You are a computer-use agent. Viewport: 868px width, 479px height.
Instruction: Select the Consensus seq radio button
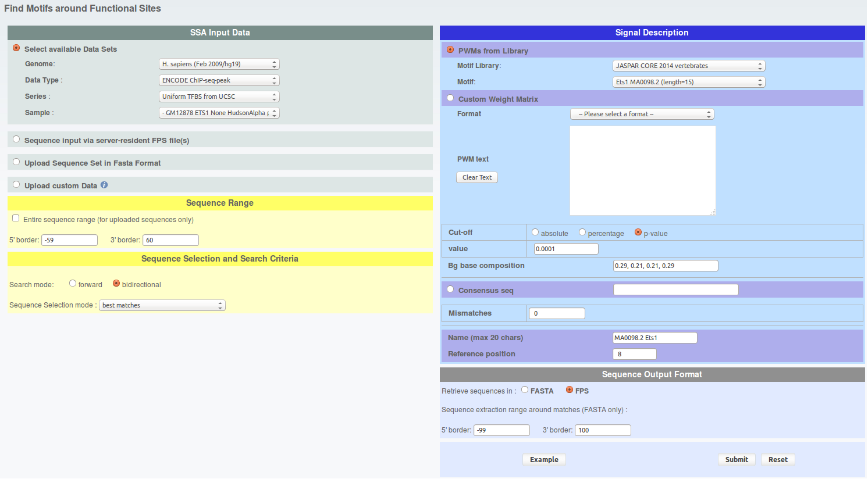(450, 289)
